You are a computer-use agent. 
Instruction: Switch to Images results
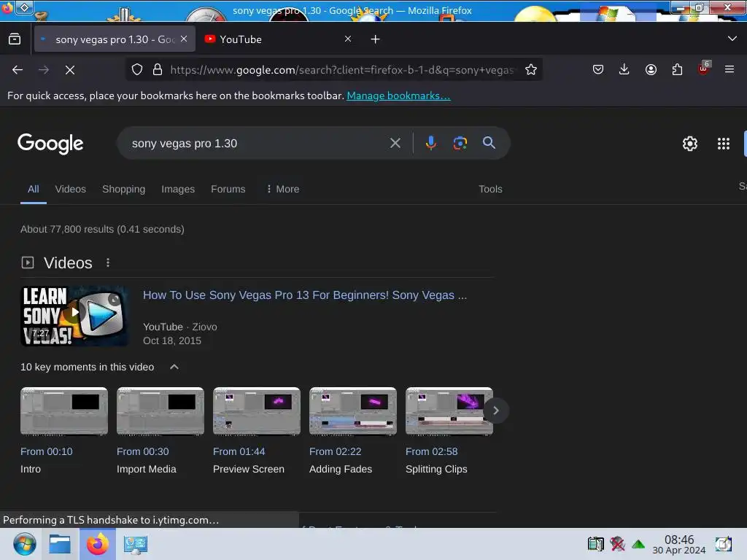coord(178,189)
